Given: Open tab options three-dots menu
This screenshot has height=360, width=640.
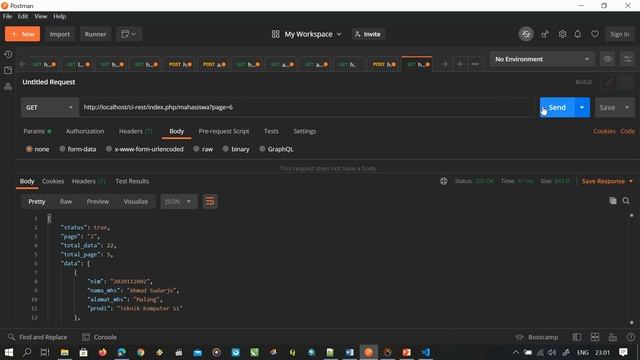Looking at the screenshot, I should (x=475, y=64).
